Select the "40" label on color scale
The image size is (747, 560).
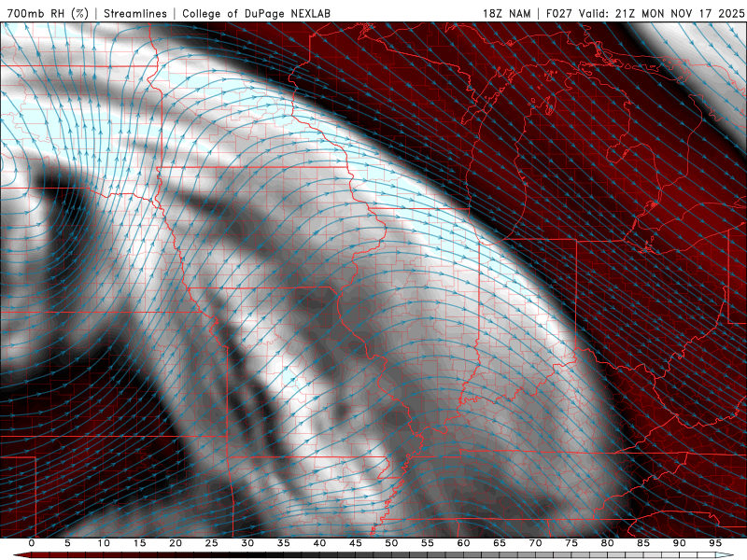[319, 543]
